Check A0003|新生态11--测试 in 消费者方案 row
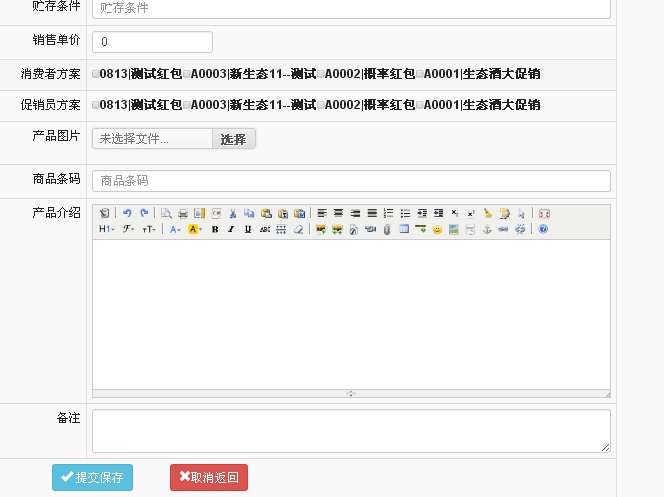Screen dimensions: 664x497 click(x=187, y=74)
